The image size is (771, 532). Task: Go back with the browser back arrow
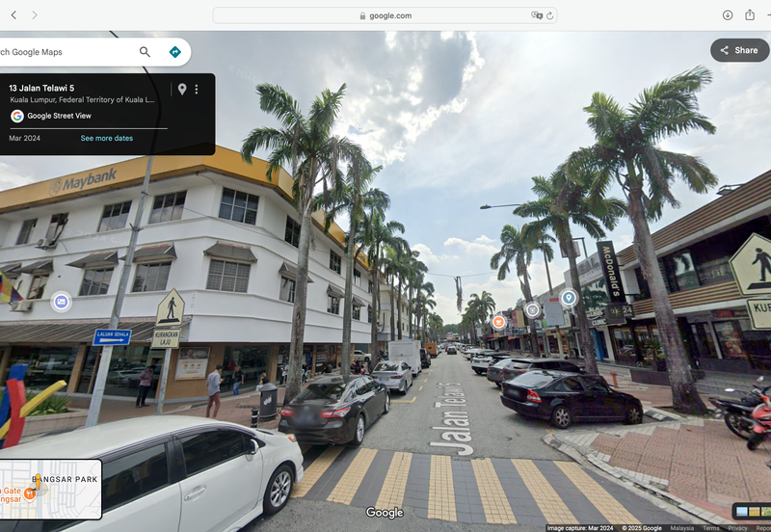point(13,15)
